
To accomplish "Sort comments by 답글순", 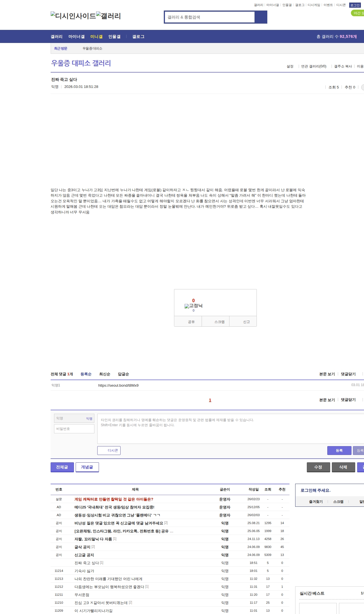I will (x=123, y=374).
